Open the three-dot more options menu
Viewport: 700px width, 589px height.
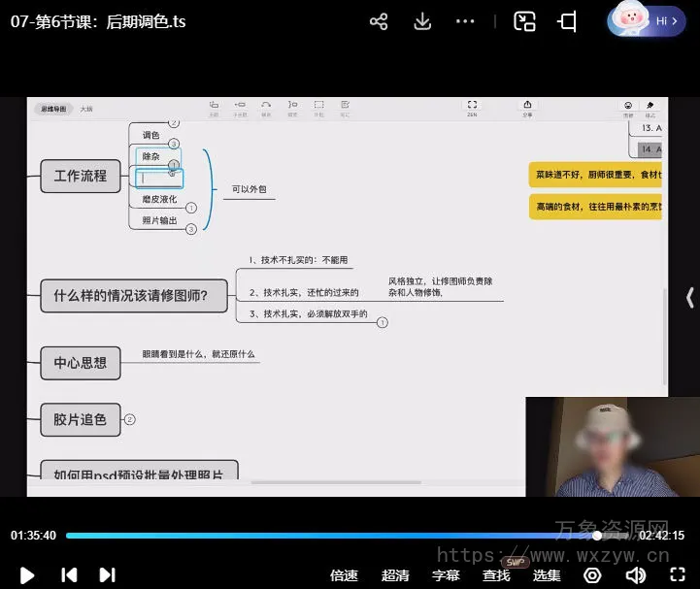click(x=466, y=21)
